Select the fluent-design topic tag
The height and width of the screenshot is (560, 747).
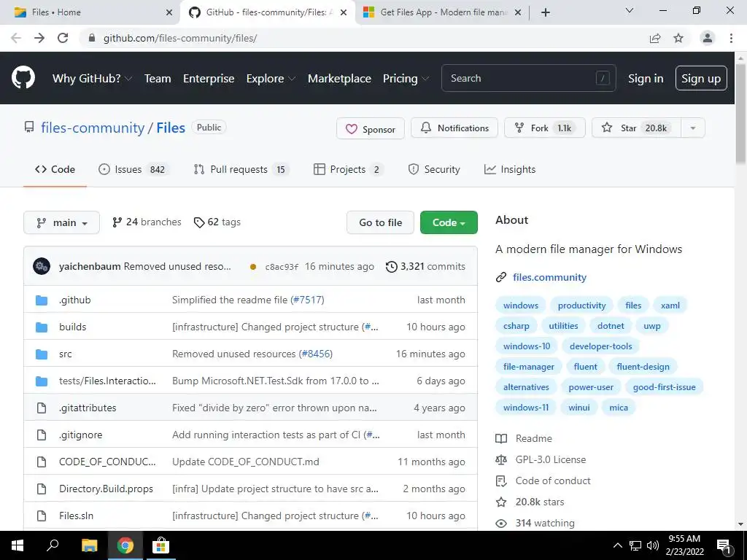pyautogui.click(x=643, y=367)
